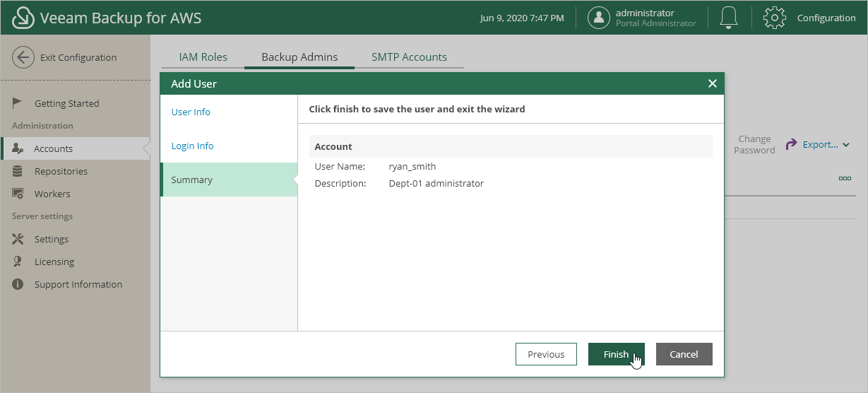
Task: Close the Add User dialog
Action: pos(712,83)
